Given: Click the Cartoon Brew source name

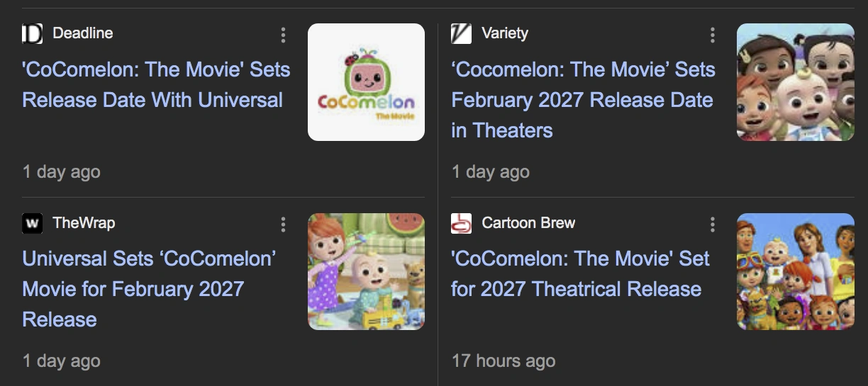Looking at the screenshot, I should (x=528, y=223).
